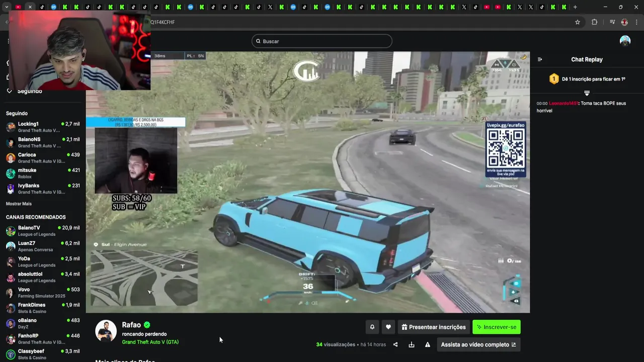Open LuanZ7 recommended channel avatar
644x362 pixels.
pyautogui.click(x=11, y=246)
